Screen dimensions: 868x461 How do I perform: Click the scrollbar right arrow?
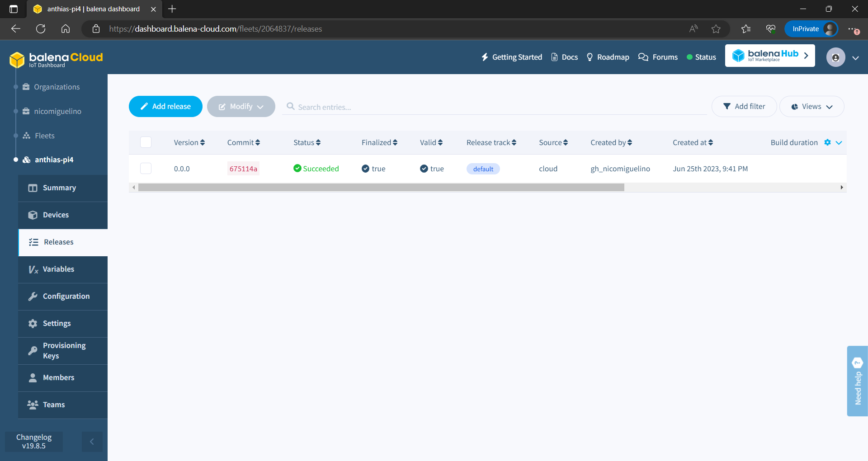point(841,188)
